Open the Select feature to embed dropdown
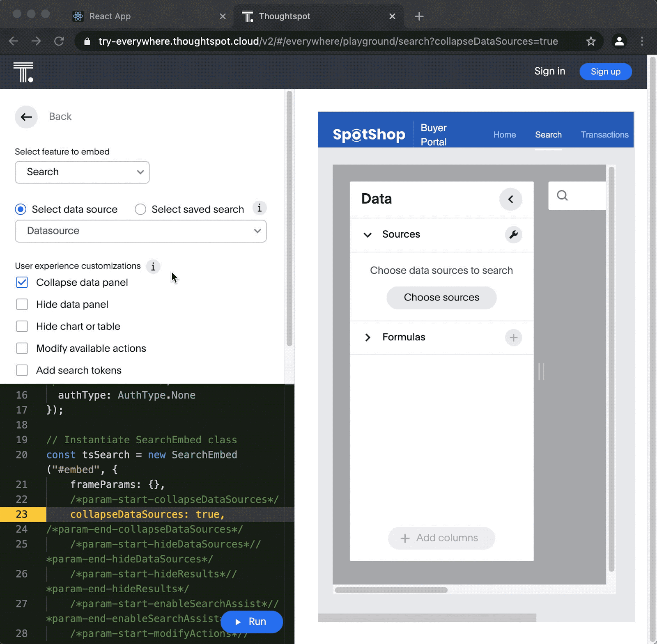The height and width of the screenshot is (644, 657). [x=82, y=172]
